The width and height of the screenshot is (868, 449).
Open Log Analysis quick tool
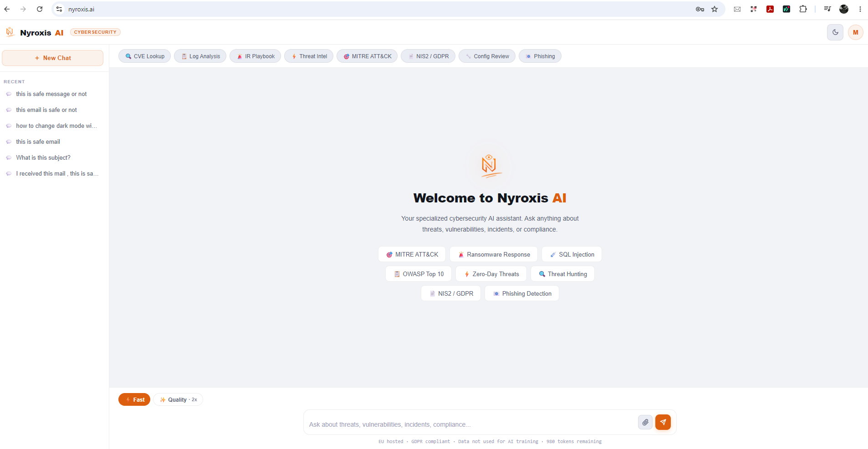[x=200, y=56]
